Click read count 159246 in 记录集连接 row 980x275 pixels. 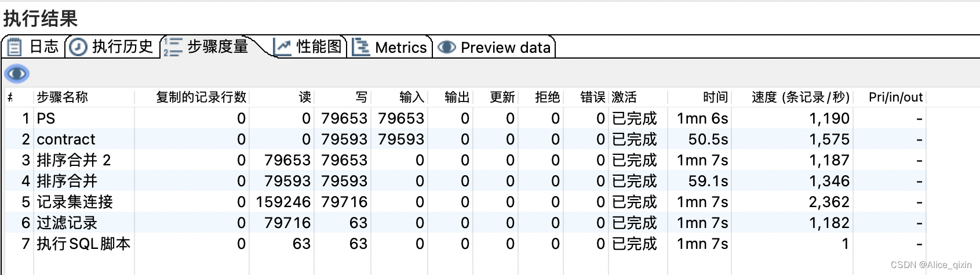(283, 202)
